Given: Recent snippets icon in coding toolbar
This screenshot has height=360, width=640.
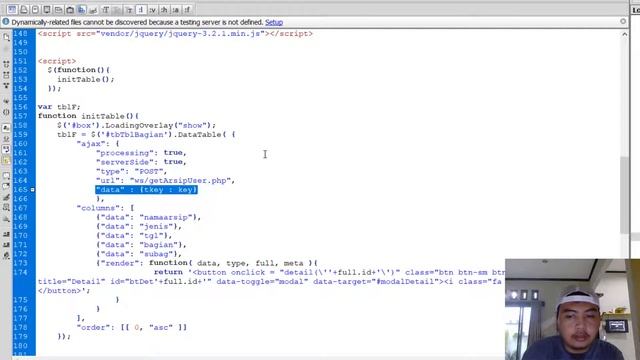Looking at the screenshot, I should pos(6,208).
